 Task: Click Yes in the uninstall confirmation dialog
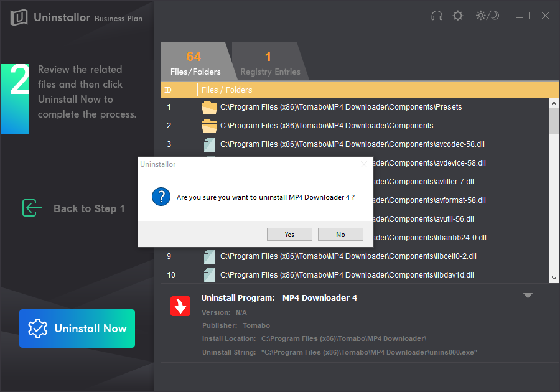click(289, 234)
